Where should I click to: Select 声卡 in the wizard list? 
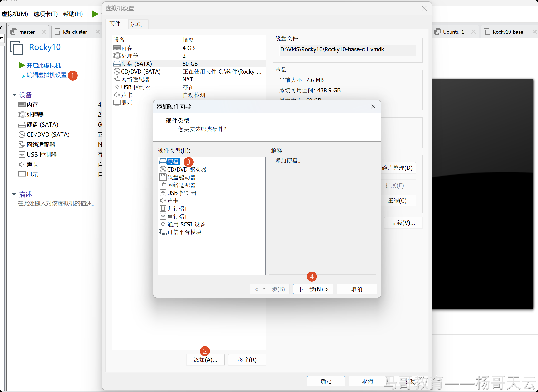169,201
